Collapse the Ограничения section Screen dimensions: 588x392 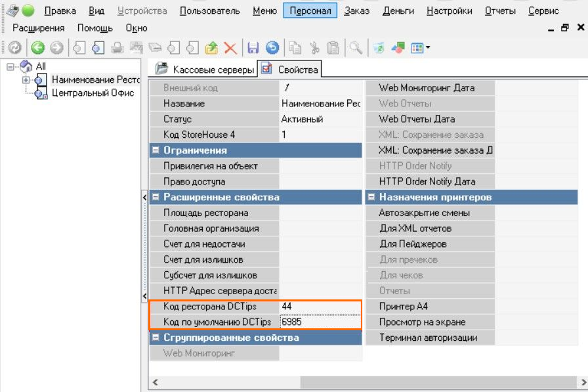pos(156,150)
